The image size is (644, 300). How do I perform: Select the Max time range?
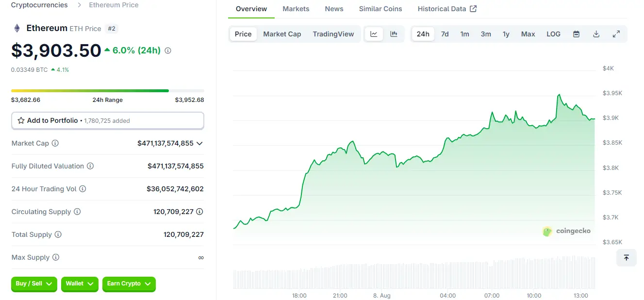(x=528, y=34)
